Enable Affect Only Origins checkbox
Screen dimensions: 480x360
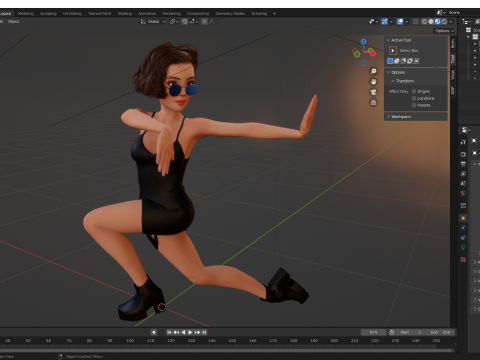[414, 91]
